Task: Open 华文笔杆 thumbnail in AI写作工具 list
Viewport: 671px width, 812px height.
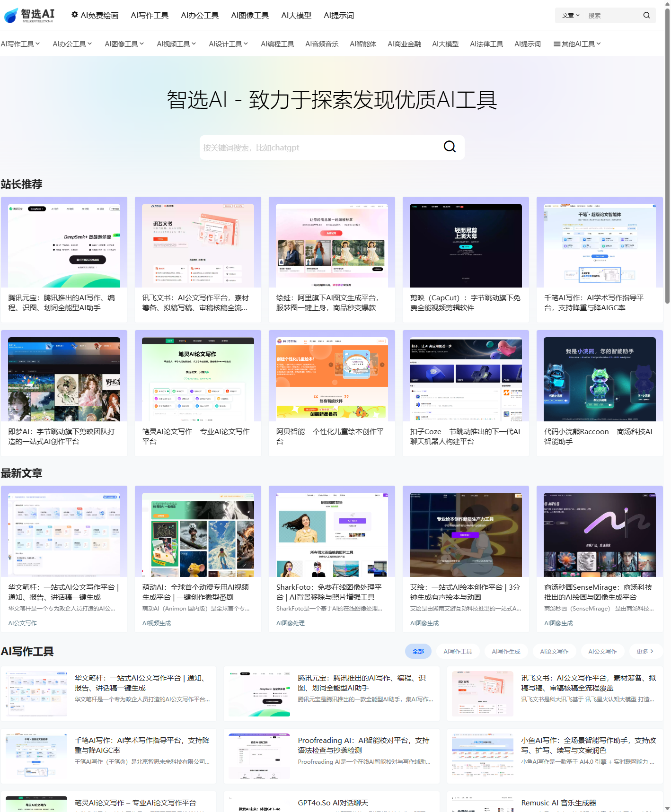Action: [36, 693]
